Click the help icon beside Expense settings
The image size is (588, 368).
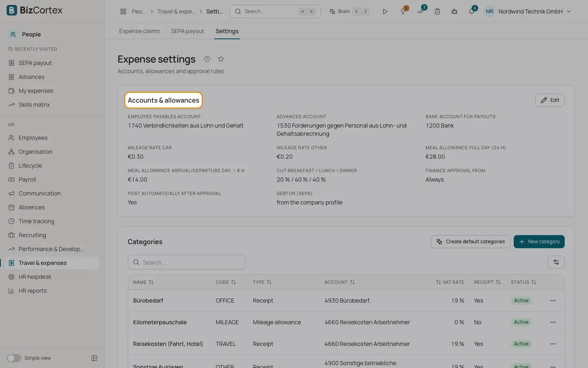tap(207, 59)
